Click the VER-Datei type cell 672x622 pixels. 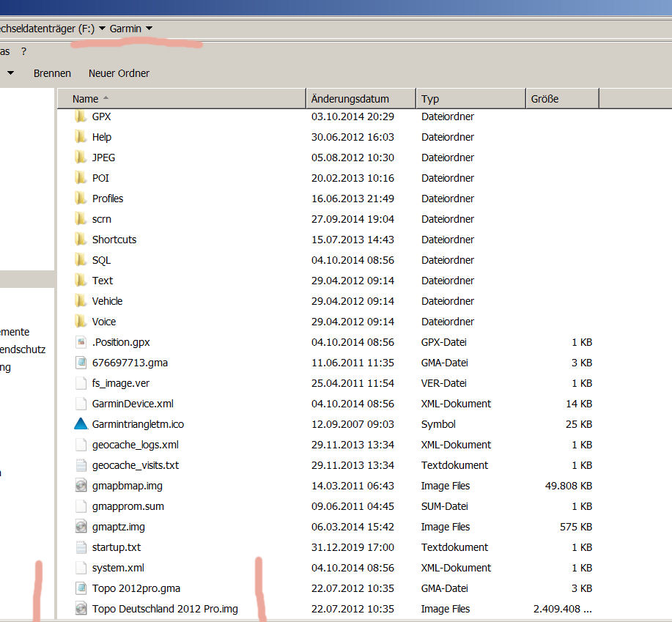[x=443, y=383]
